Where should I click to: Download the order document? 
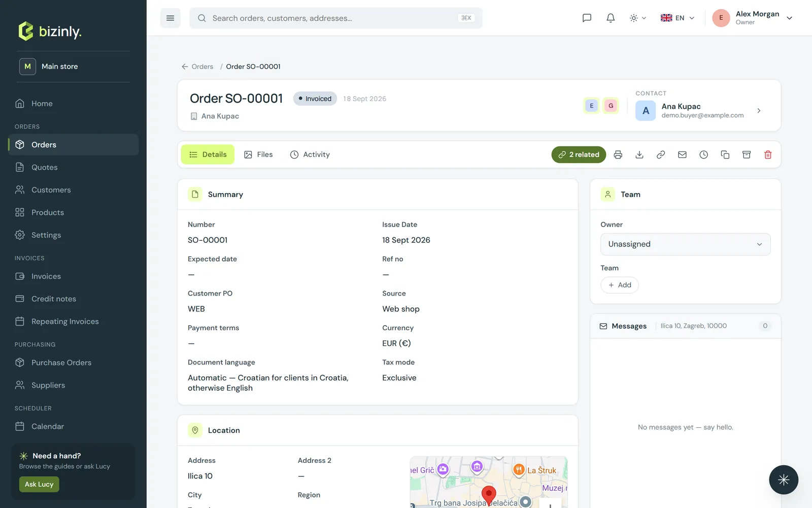click(639, 154)
